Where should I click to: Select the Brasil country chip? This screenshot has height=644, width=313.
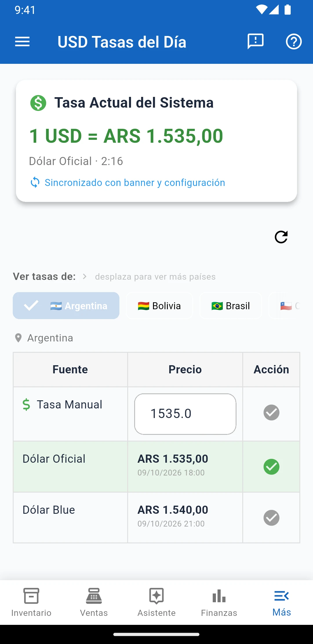231,306
